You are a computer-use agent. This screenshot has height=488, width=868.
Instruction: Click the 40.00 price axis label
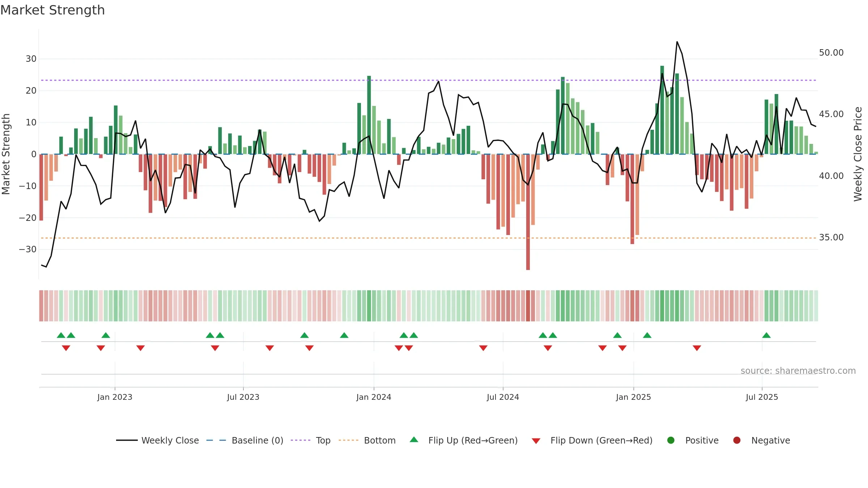[x=831, y=176]
